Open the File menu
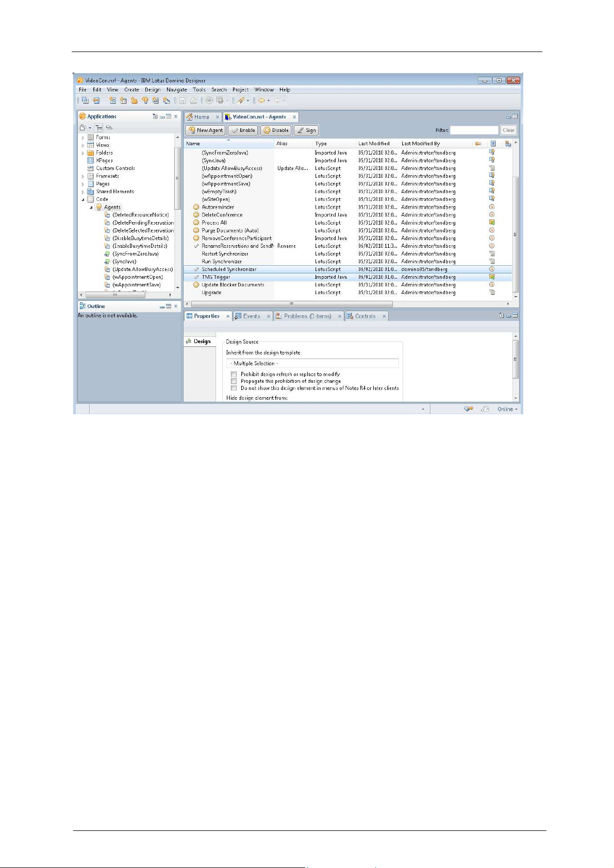Viewport: 614px width, 868px height. 82,90
